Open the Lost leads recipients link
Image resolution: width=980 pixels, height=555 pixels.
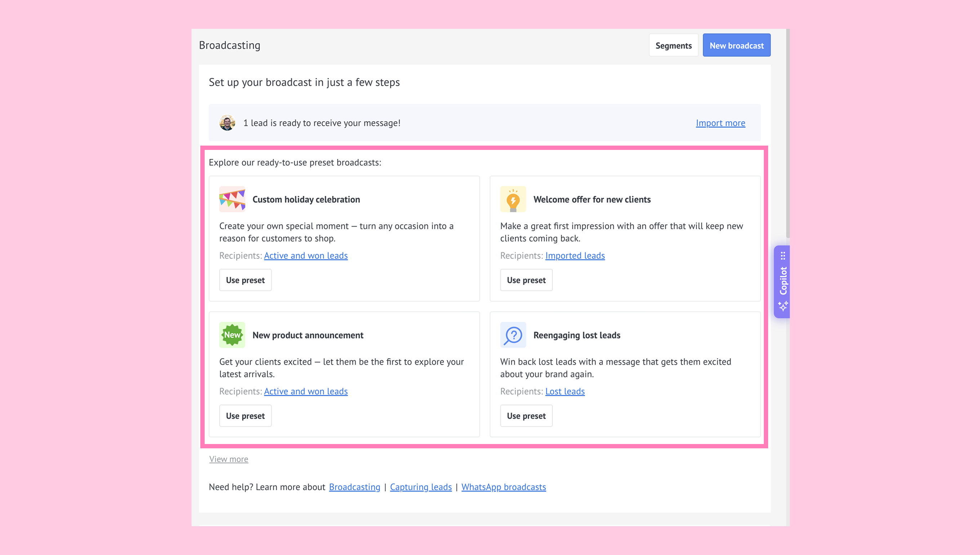565,391
